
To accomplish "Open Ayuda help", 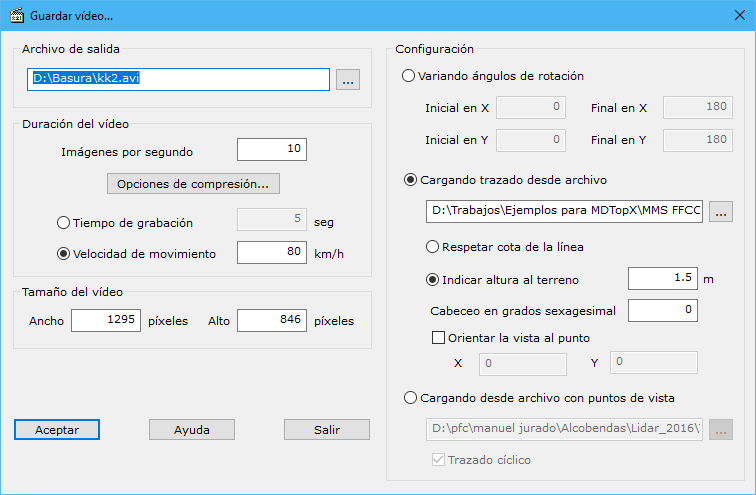I will 192,429.
